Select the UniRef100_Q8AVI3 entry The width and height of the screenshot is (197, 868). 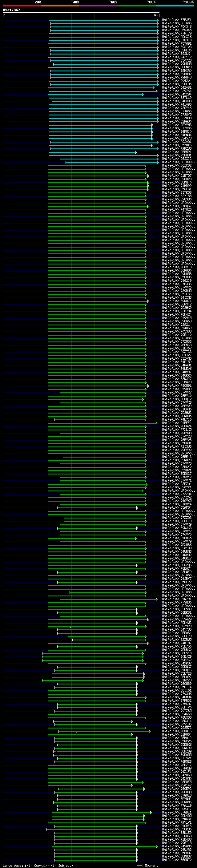coord(177,267)
